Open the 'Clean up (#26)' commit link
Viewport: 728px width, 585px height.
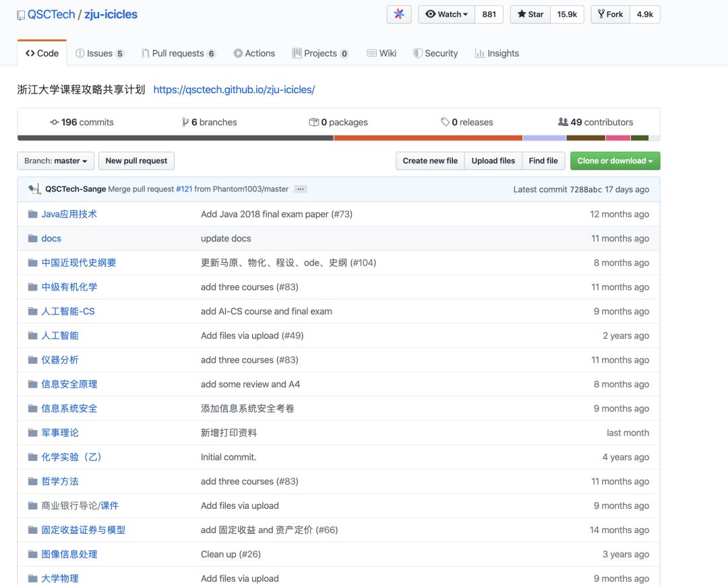pos(231,554)
